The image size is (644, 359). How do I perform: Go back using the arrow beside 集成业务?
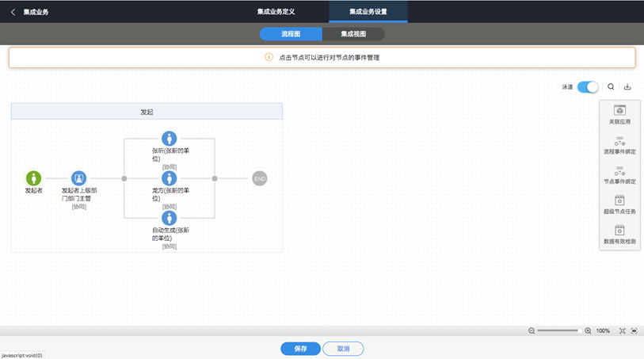[x=13, y=13]
